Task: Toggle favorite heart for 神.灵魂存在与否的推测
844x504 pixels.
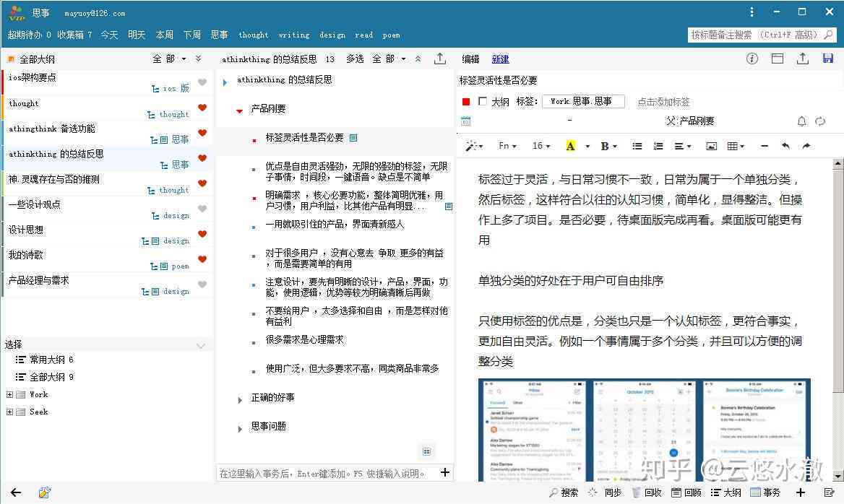Action: coord(202,183)
